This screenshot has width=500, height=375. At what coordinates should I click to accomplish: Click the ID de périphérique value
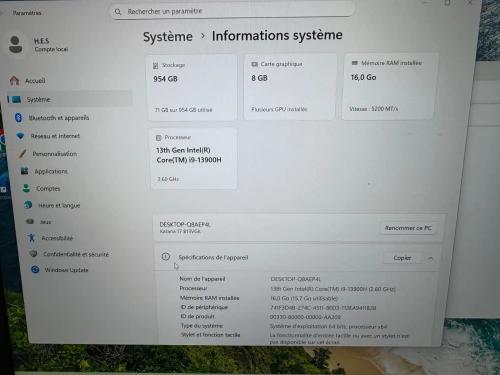[323, 308]
